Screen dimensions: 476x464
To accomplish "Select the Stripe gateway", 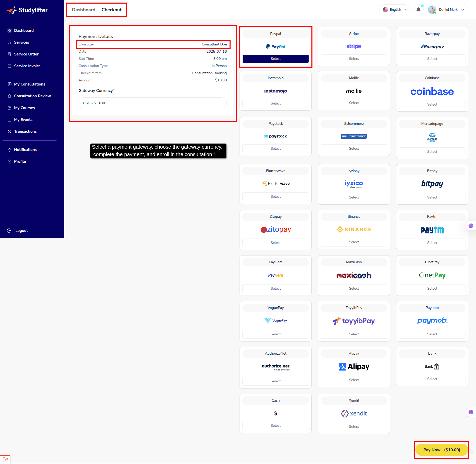I will coord(354,59).
